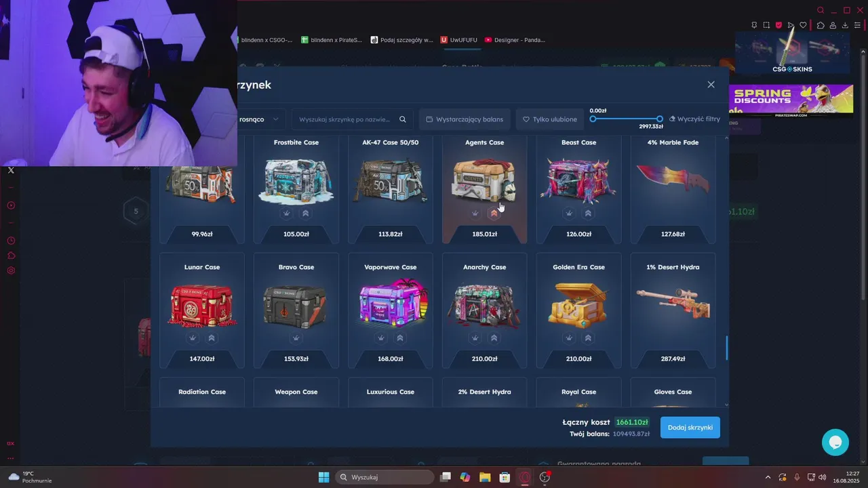Viewport: 868px width, 488px height.
Task: Click the scroll-down arrow of the case list
Action: (x=727, y=405)
